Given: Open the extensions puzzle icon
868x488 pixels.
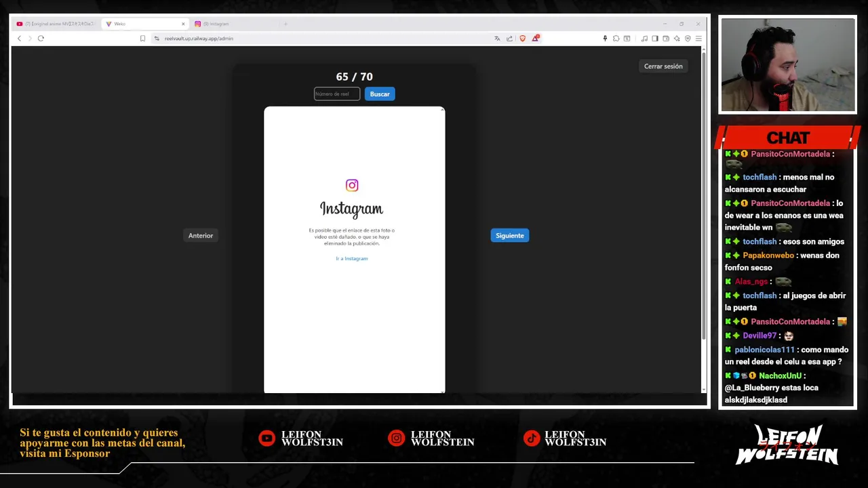Looking at the screenshot, I should tap(616, 39).
